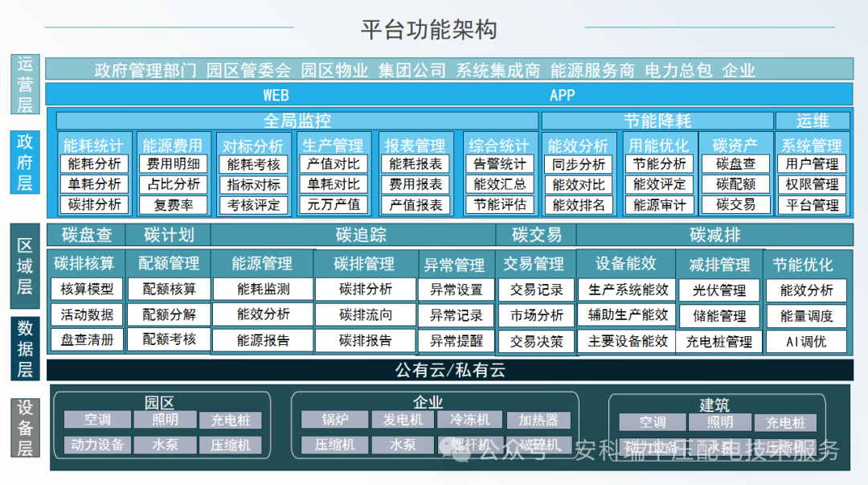Open the 交易决策 box under 交易管理

coord(536,341)
